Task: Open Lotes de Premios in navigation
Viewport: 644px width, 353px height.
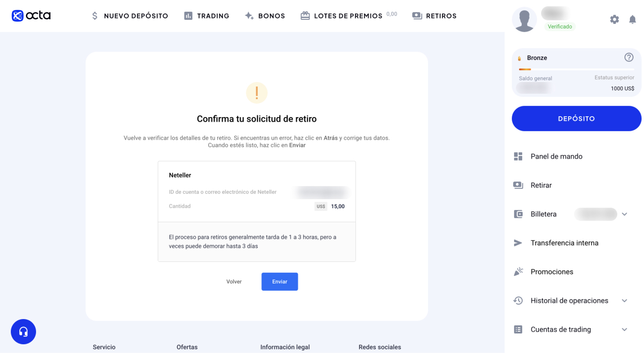Action: click(x=342, y=16)
